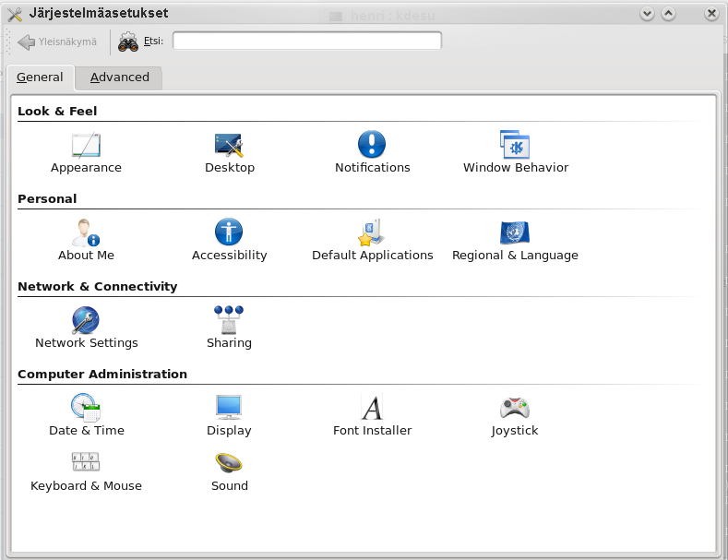Viewport: 728px width, 560px height.
Task: Switch to the Advanced tab
Action: [x=119, y=77]
